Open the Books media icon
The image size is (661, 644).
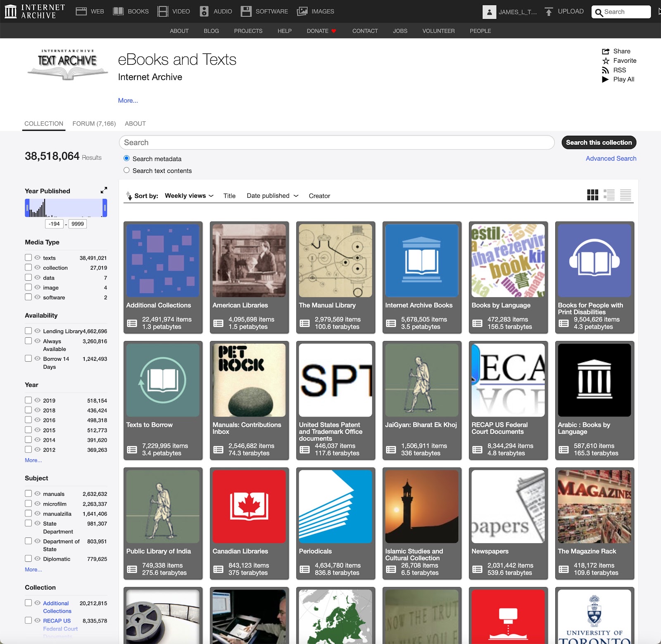(x=119, y=11)
